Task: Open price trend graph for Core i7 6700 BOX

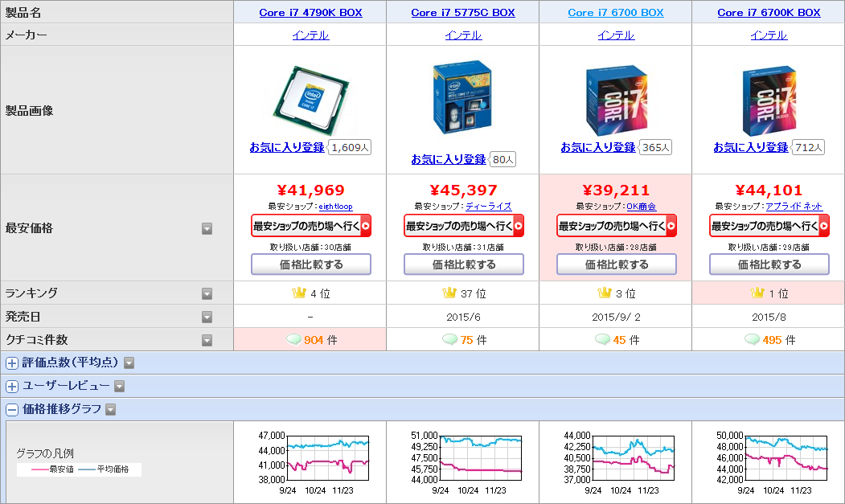Action: [x=619, y=462]
